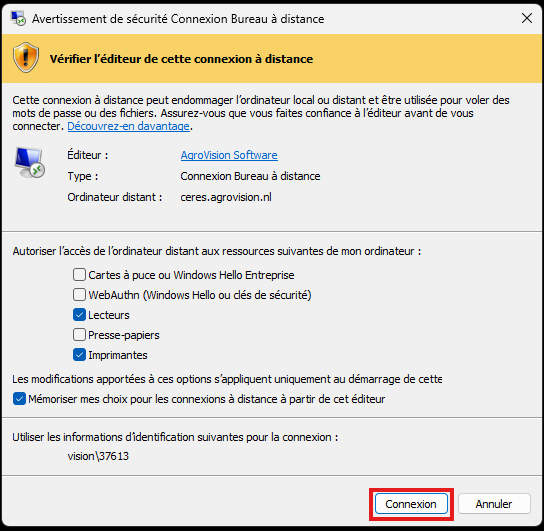
Task: Enable Cartes à puce ou Windows Hello Entreprise
Action: pos(79,275)
